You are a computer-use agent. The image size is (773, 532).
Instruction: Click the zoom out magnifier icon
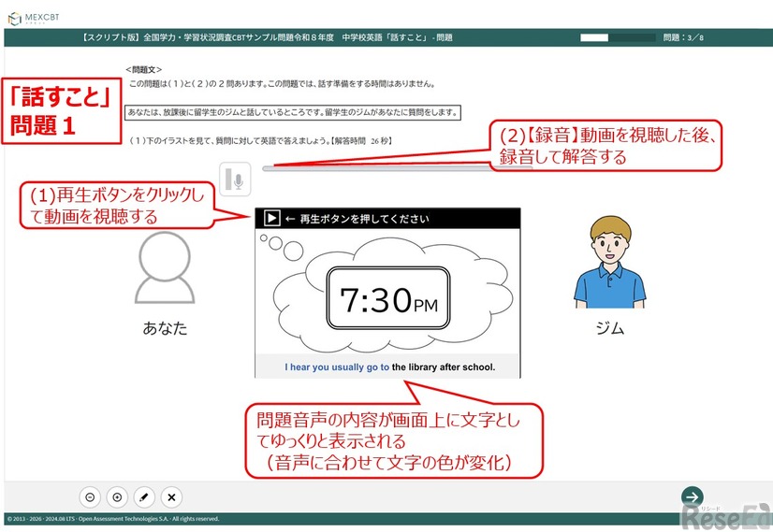(x=90, y=497)
